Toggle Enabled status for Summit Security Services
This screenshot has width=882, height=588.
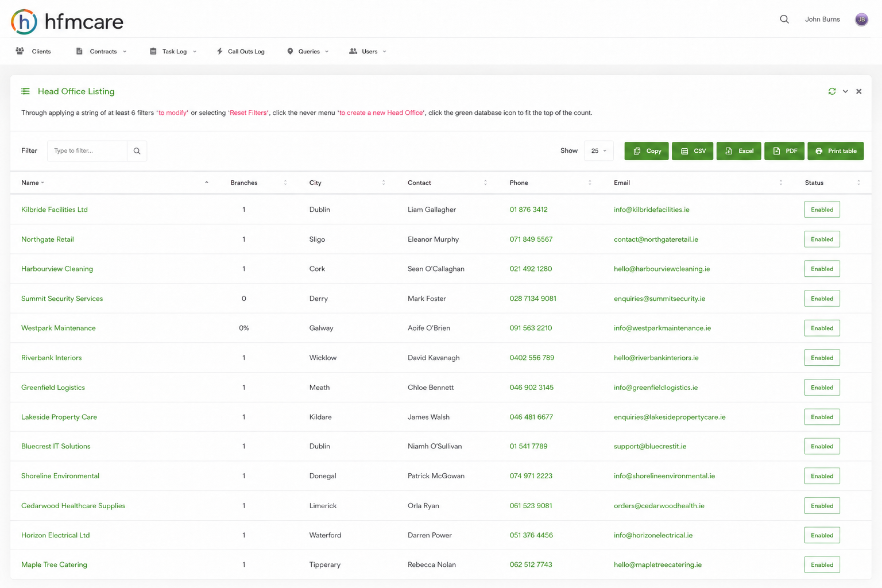pos(822,299)
